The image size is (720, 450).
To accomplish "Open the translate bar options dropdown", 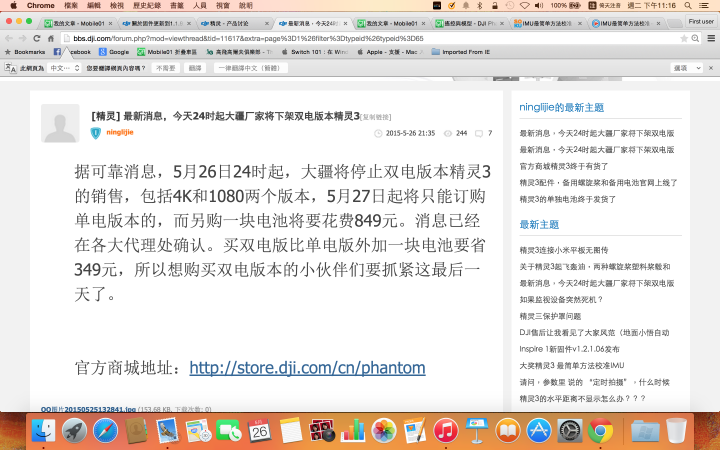I will 686,68.
